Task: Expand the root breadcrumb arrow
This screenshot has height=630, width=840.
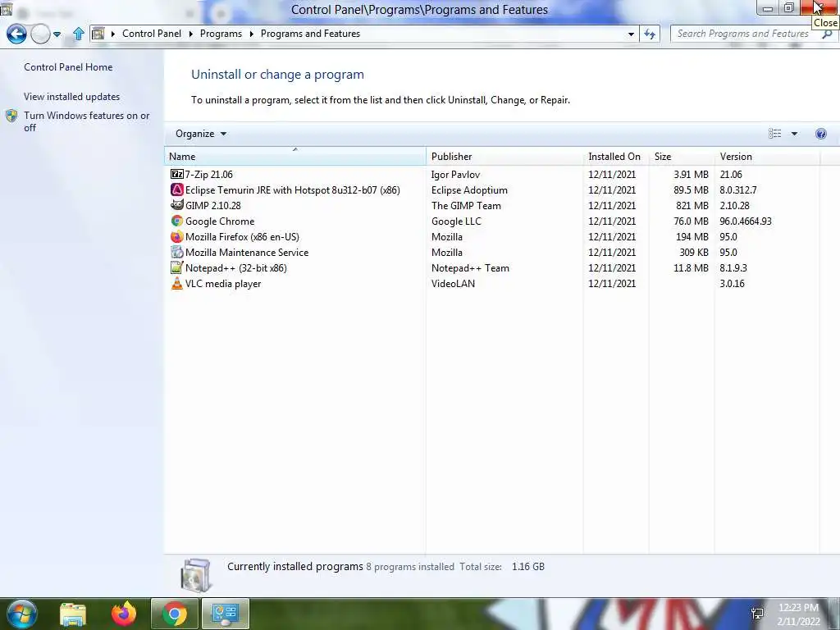Action: 113,34
